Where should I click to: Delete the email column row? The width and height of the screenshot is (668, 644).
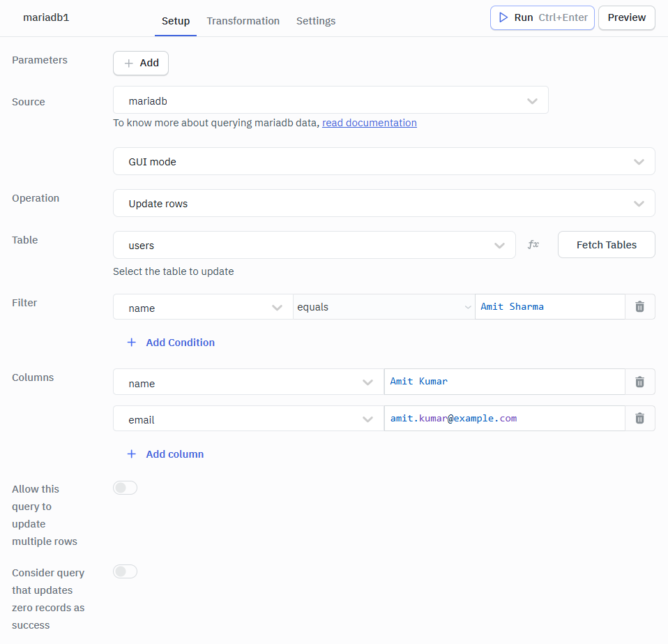[x=639, y=419]
